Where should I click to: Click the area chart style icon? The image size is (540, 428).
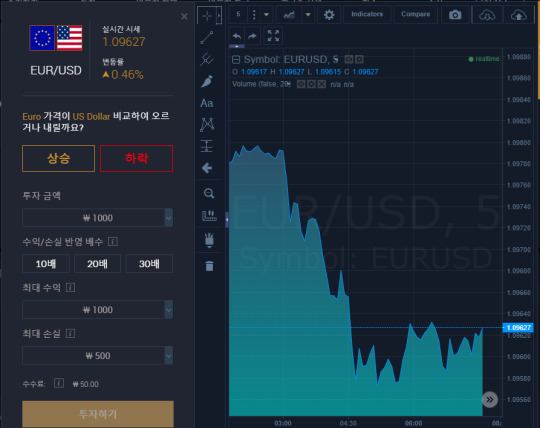coord(289,15)
